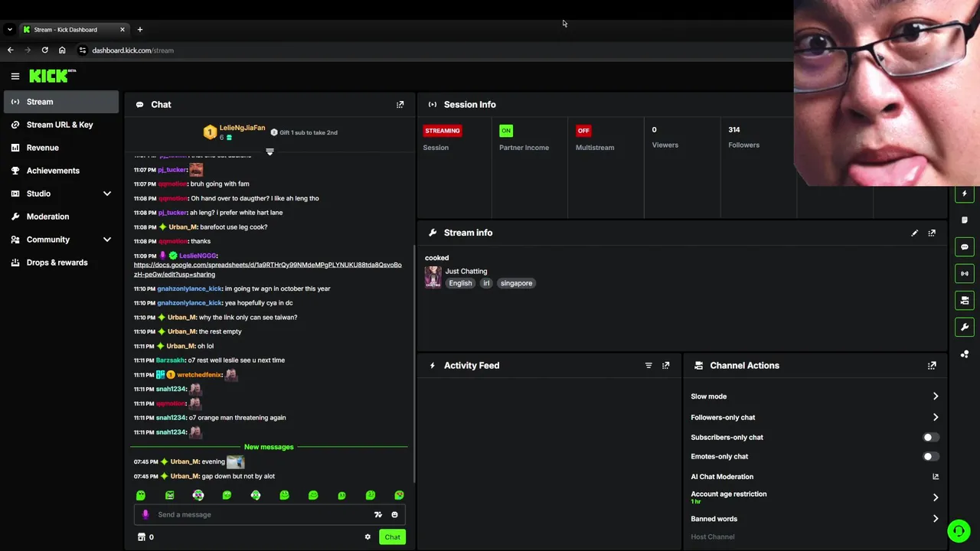Open a new browser tab

pyautogui.click(x=139, y=29)
